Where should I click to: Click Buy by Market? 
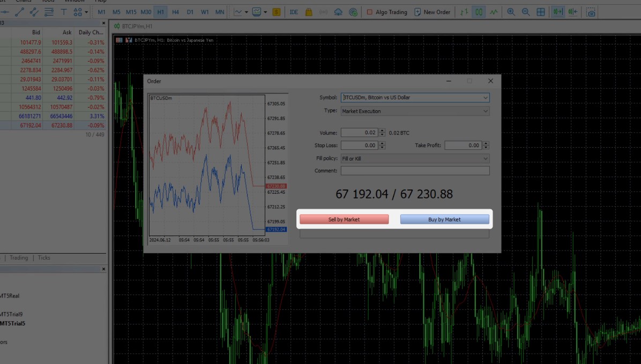coord(444,219)
